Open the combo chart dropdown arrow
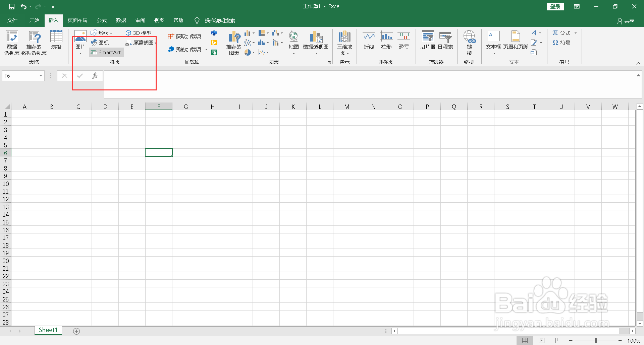Image resolution: width=644 pixels, height=345 pixels. [x=282, y=43]
